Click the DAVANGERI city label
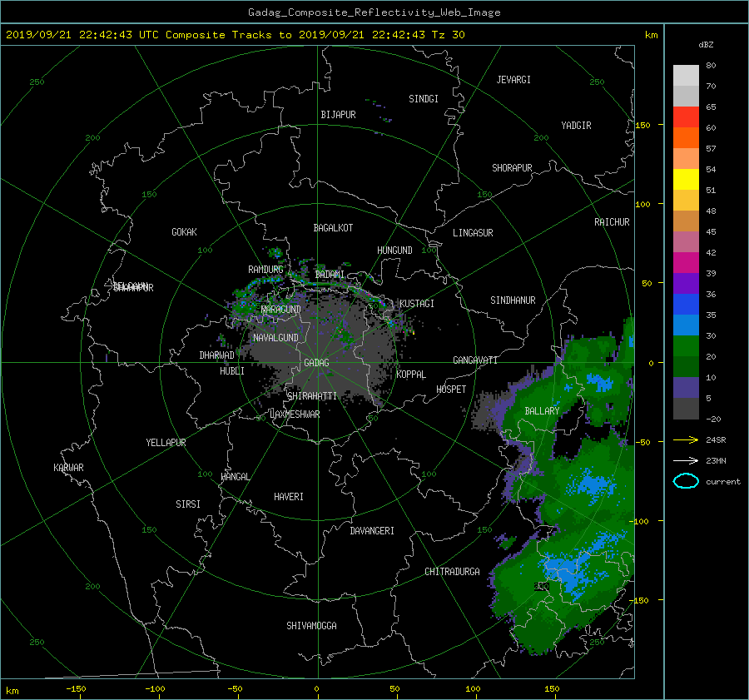 [372, 531]
